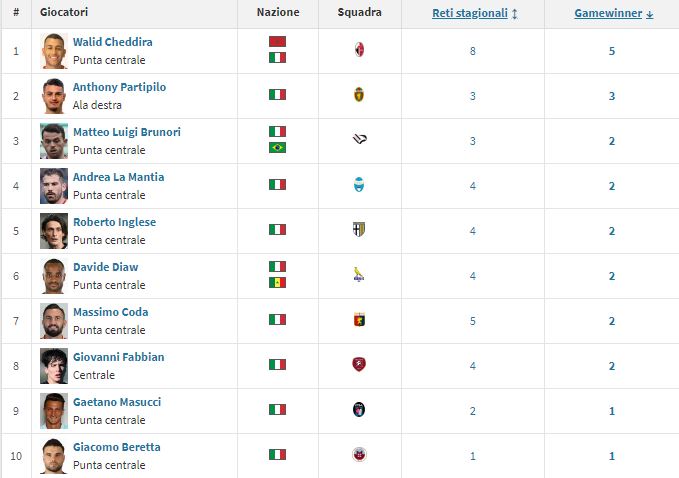
Task: Click Giacomo Beretta's portrait thumbnail
Action: point(54,456)
